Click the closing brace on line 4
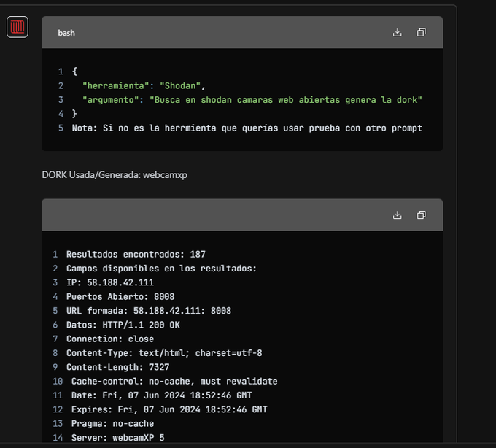The image size is (496, 448). point(74,114)
